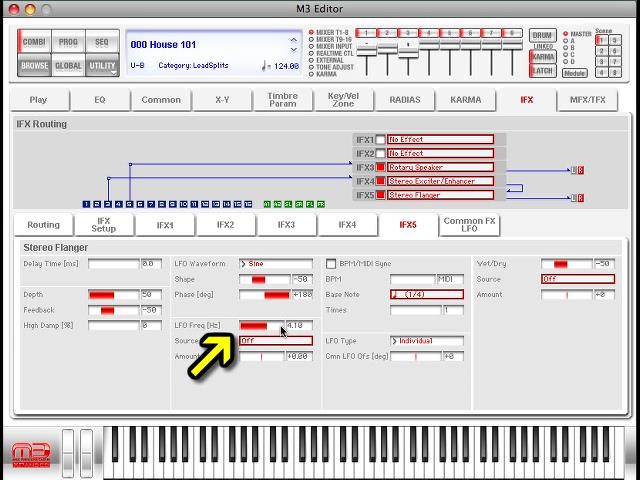Toggle the KARMA on button
The image size is (640, 480).
pyautogui.click(x=542, y=57)
